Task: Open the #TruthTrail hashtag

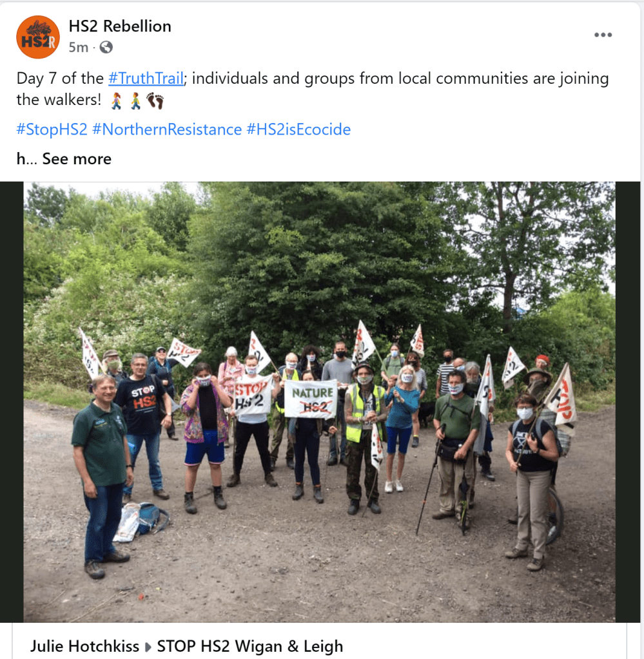Action: [146, 79]
